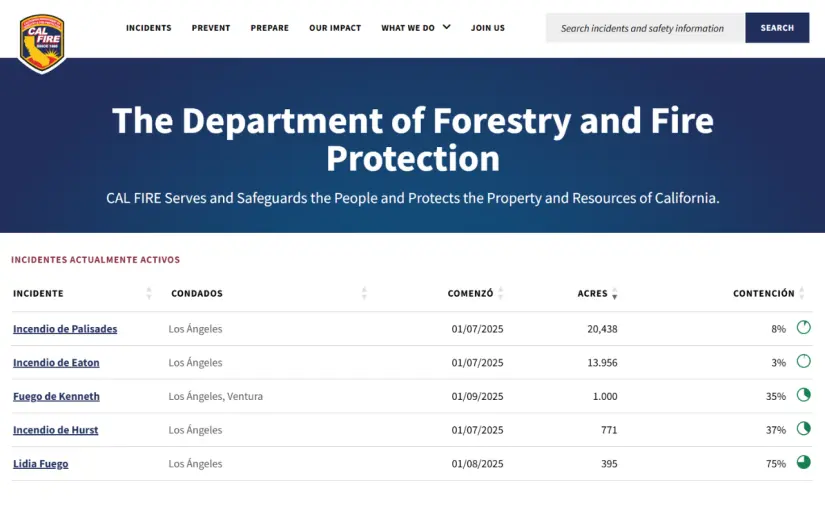Click the CAL FIRE shield logo

click(42, 43)
